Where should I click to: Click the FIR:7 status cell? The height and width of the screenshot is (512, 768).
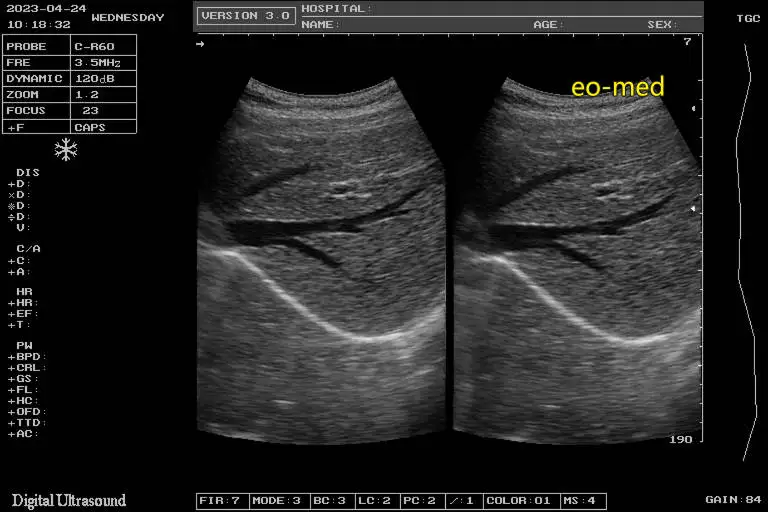pyautogui.click(x=222, y=501)
